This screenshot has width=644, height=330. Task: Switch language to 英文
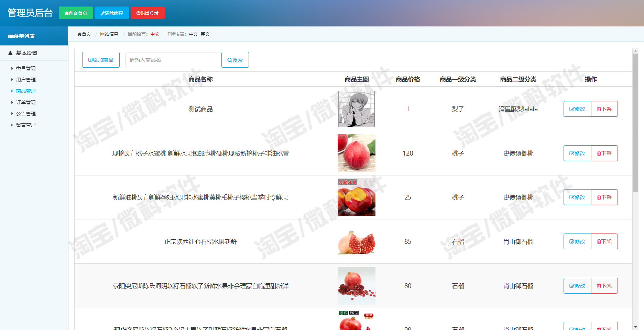click(205, 34)
